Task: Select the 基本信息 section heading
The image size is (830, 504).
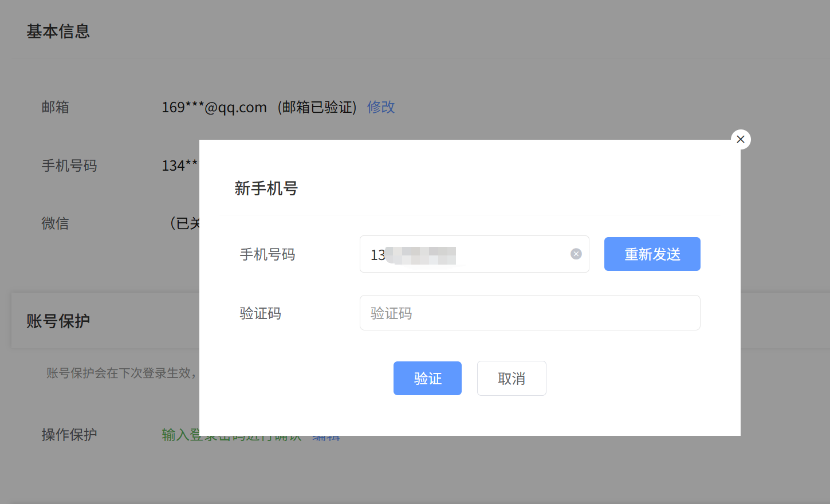Action: click(x=58, y=31)
